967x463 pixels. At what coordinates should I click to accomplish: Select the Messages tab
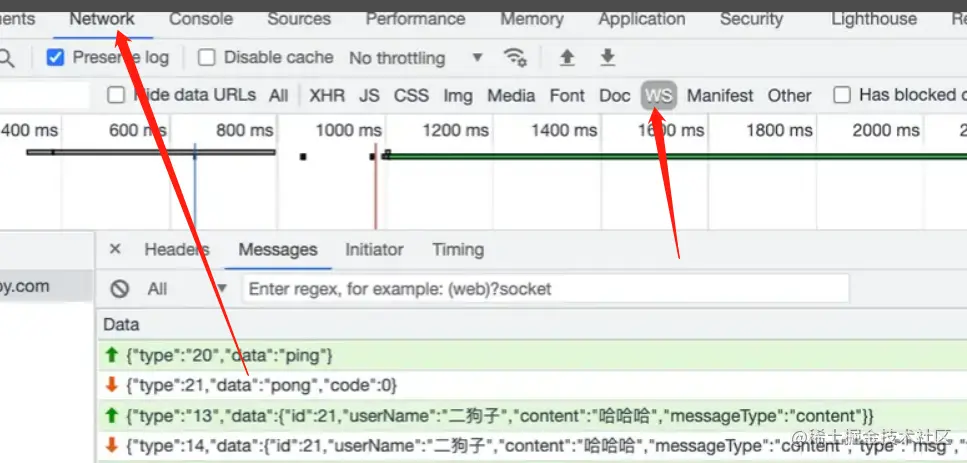tap(278, 250)
